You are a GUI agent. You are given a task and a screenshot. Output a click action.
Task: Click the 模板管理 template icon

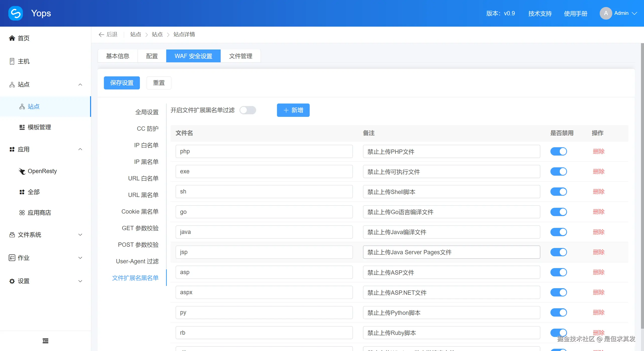[22, 127]
